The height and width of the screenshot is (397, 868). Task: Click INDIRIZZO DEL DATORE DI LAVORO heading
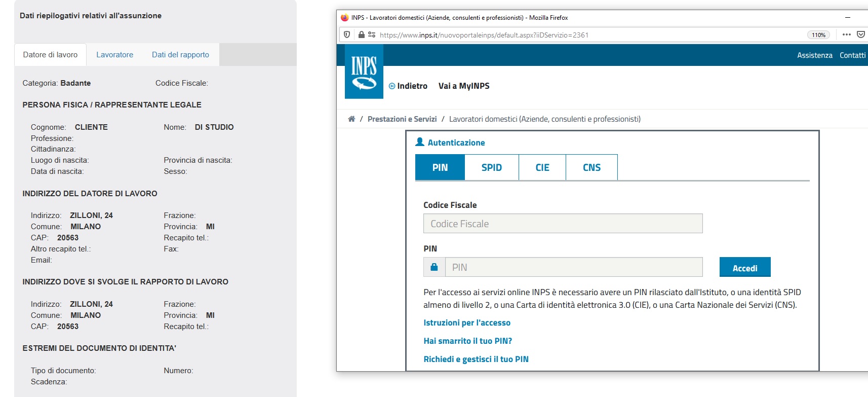click(x=90, y=193)
